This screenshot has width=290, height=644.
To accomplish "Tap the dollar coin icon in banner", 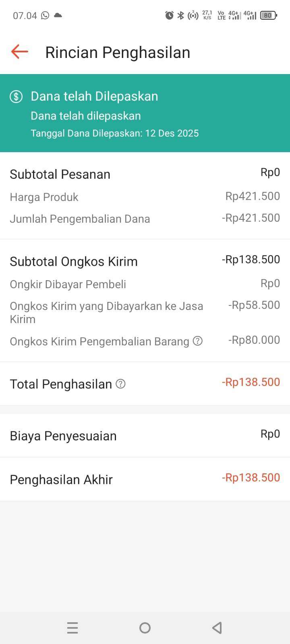I will (16, 97).
